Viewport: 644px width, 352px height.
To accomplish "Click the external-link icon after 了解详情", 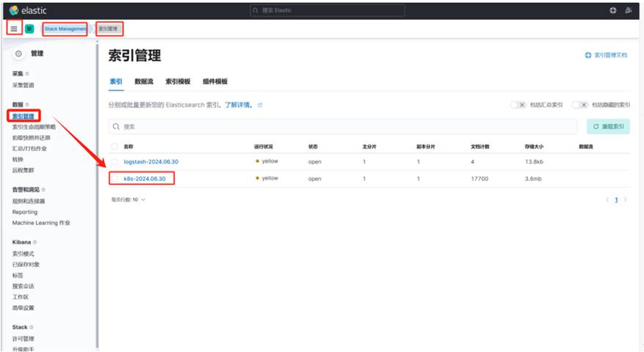I will (x=259, y=105).
